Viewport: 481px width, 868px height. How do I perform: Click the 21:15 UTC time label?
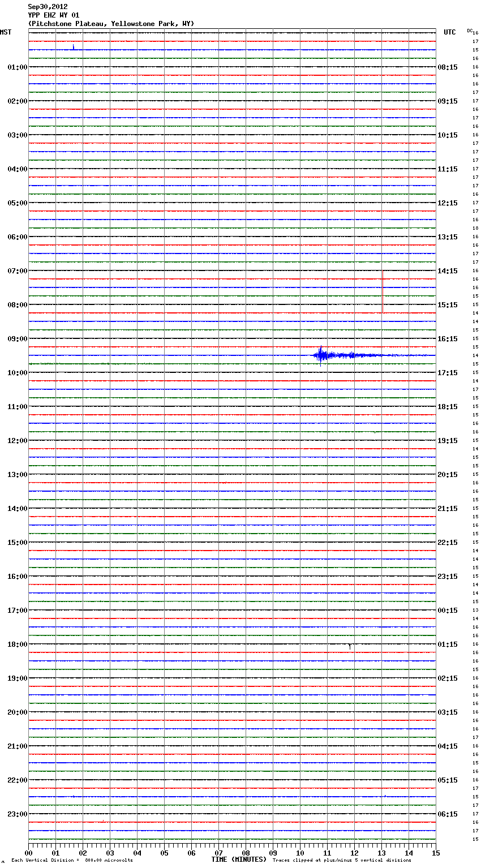[448, 509]
